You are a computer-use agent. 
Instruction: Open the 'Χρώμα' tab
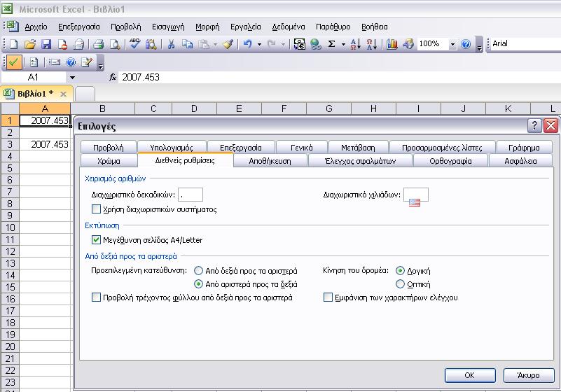point(109,161)
